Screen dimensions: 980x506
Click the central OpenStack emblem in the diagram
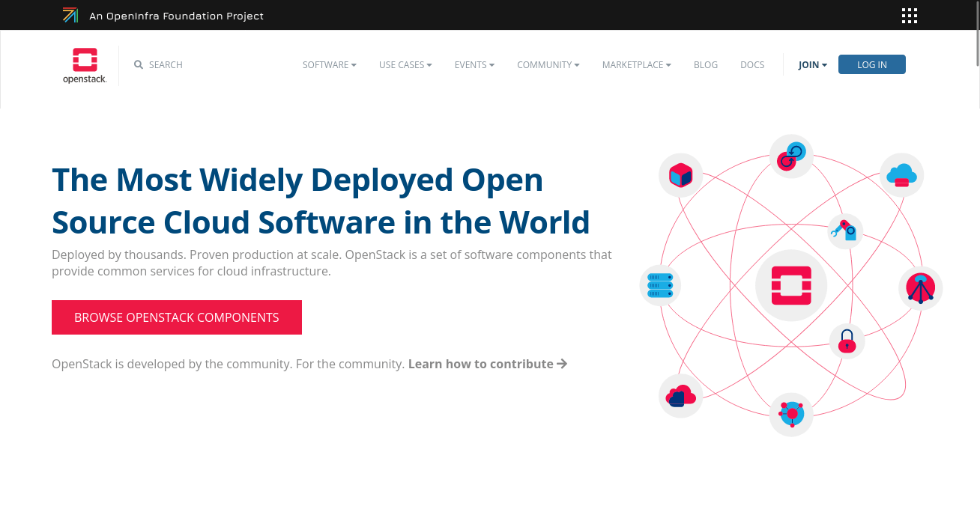[791, 285]
